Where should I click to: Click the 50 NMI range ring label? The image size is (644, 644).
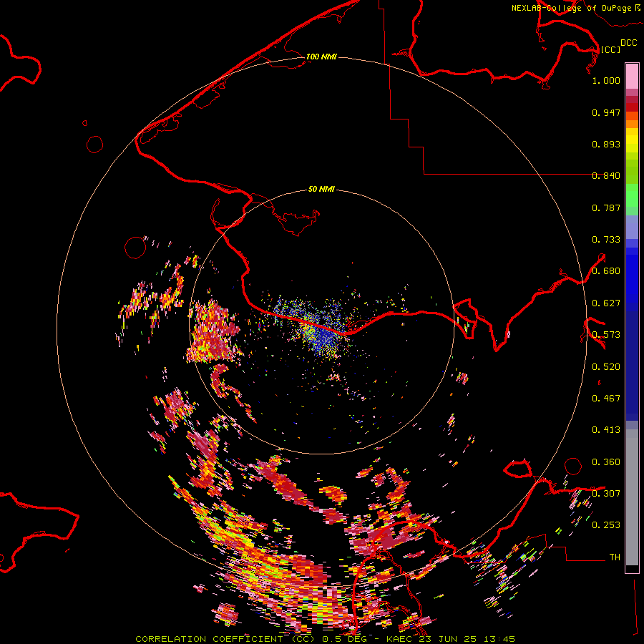[x=321, y=189]
